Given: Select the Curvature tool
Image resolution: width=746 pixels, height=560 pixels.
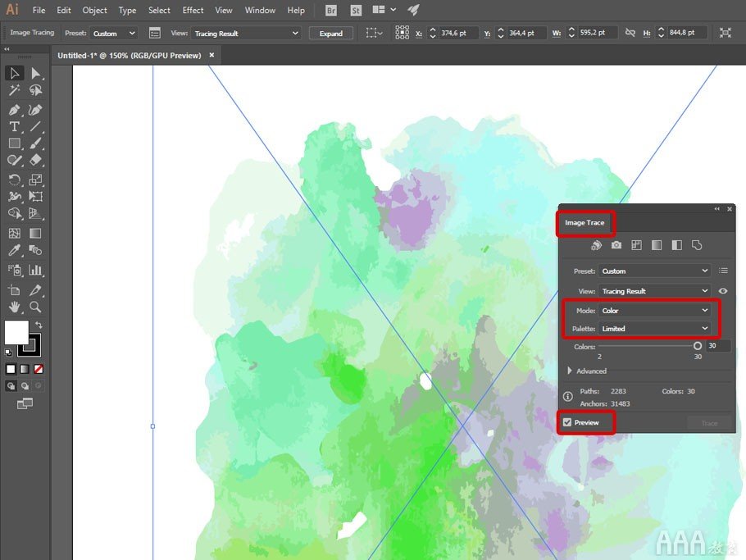Looking at the screenshot, I should [36, 110].
